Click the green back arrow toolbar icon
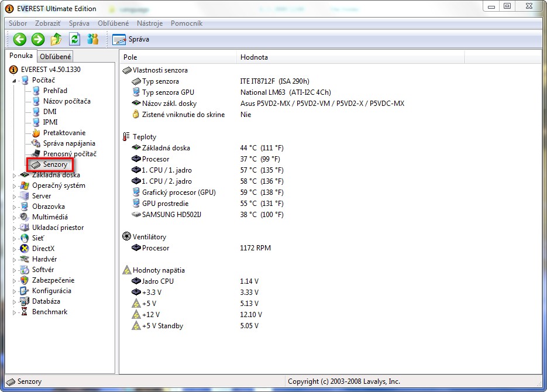 20,39
